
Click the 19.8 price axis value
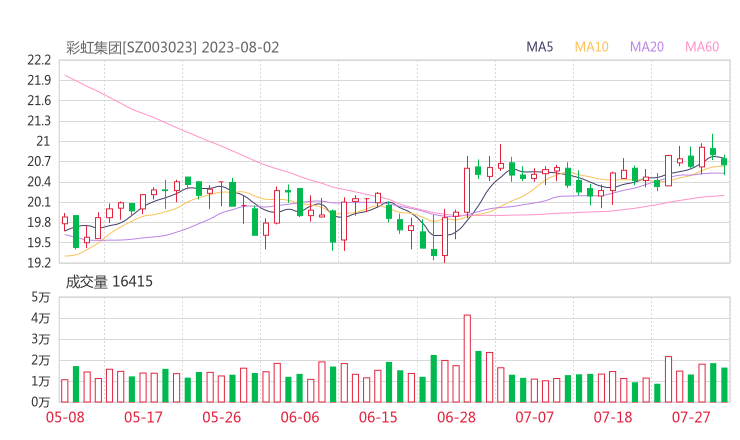tap(39, 222)
